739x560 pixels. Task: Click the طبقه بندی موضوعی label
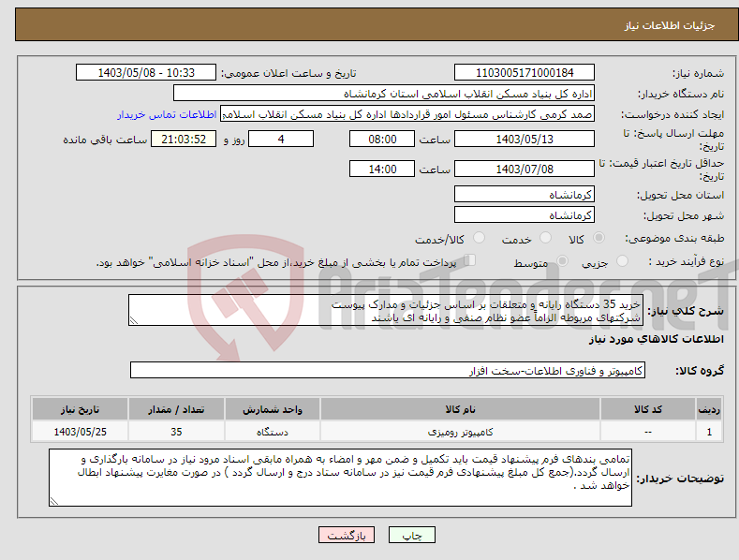674,239
